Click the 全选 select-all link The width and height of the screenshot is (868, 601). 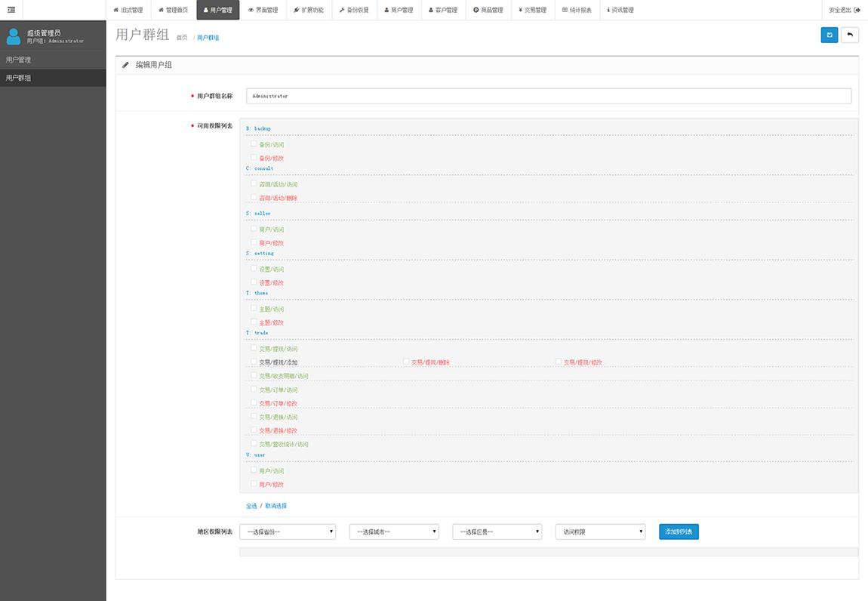(251, 506)
